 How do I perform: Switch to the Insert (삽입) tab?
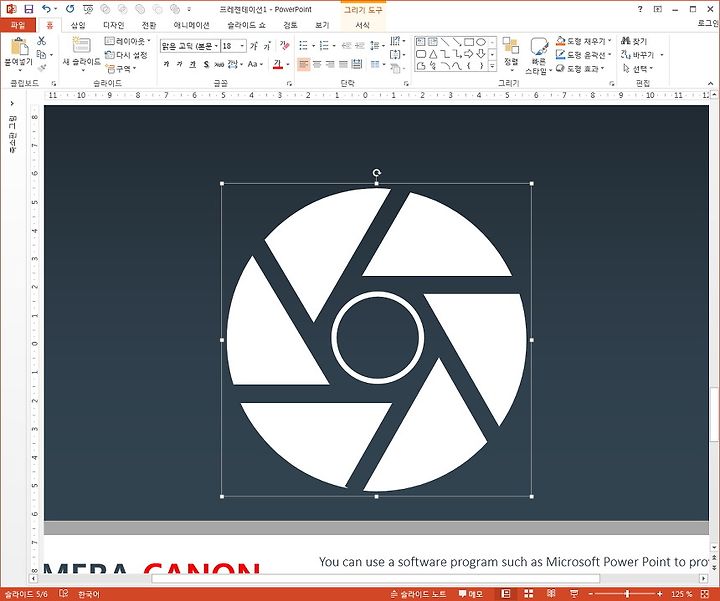click(x=78, y=25)
